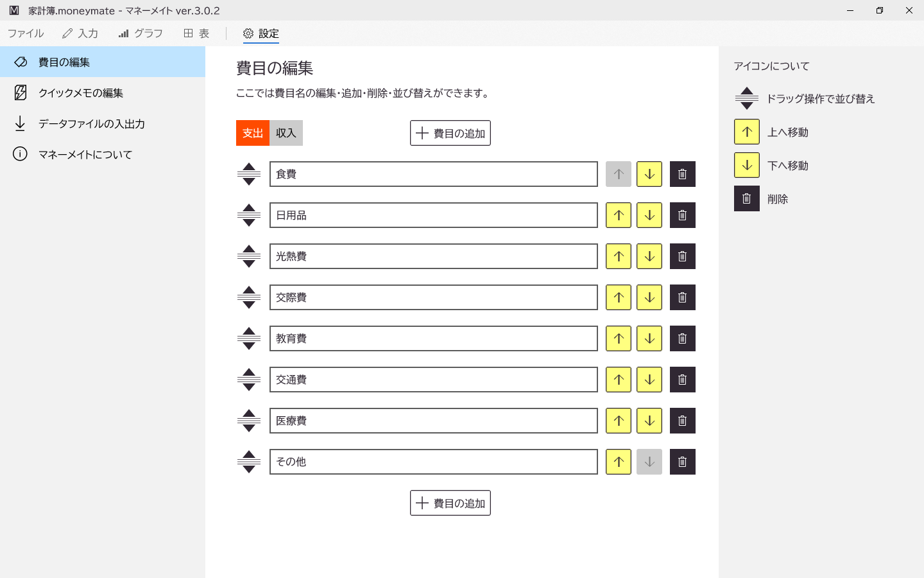Click the 医療費 name text field

434,421
